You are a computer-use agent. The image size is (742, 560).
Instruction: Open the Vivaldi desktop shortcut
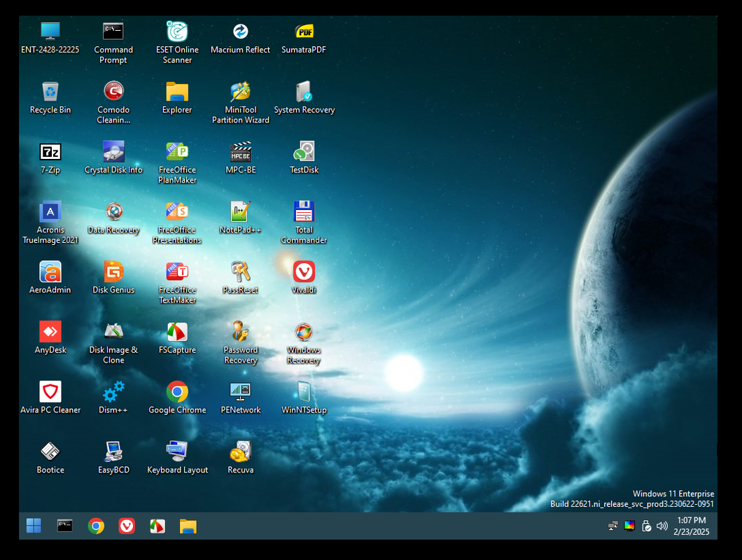[x=304, y=272]
